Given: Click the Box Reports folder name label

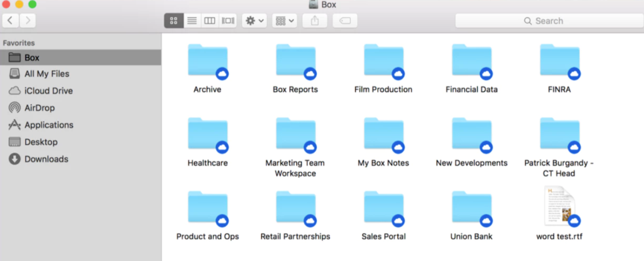Looking at the screenshot, I should click(295, 89).
